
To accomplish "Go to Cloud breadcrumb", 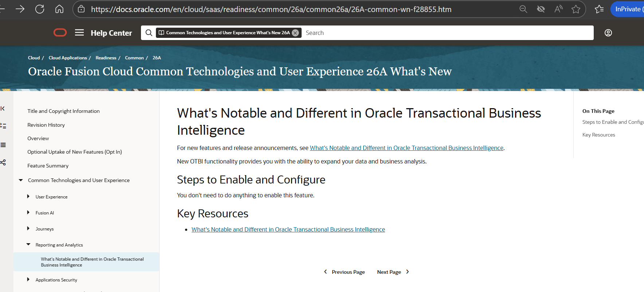I will (34, 58).
